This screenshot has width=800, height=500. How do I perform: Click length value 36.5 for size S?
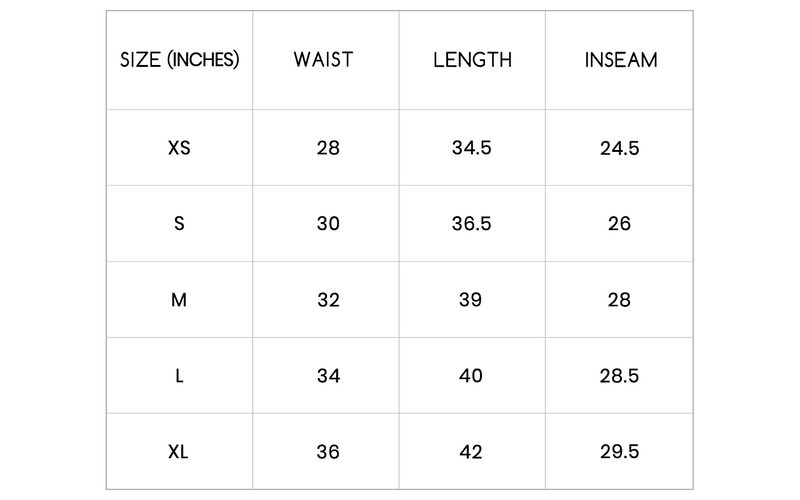click(472, 224)
